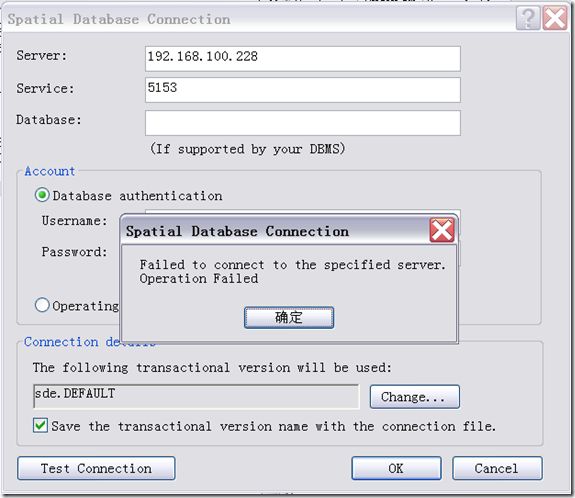Click the error text 'Failed to connect to the specified server.'
This screenshot has width=575, height=498.
point(293,265)
